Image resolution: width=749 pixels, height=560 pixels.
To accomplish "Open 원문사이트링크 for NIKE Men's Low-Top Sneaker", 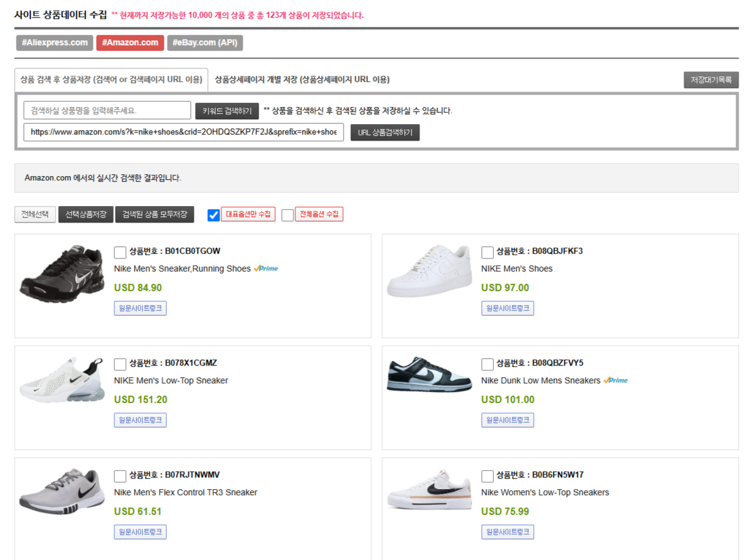I will click(140, 420).
